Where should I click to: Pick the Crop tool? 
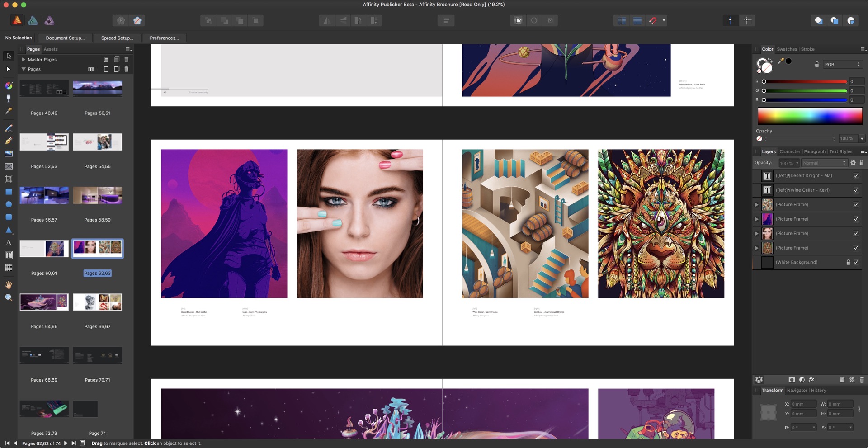(9, 179)
